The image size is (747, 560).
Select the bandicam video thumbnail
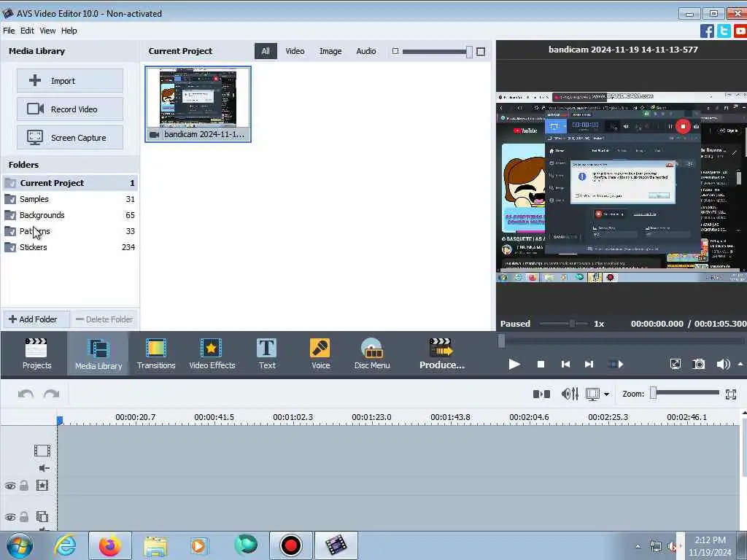click(198, 104)
